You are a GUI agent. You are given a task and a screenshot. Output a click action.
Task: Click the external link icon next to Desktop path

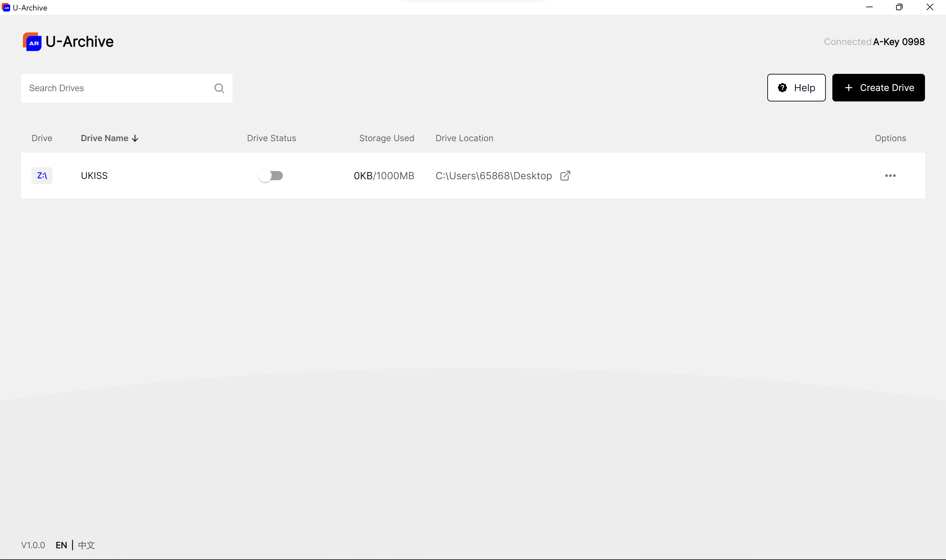click(x=565, y=175)
